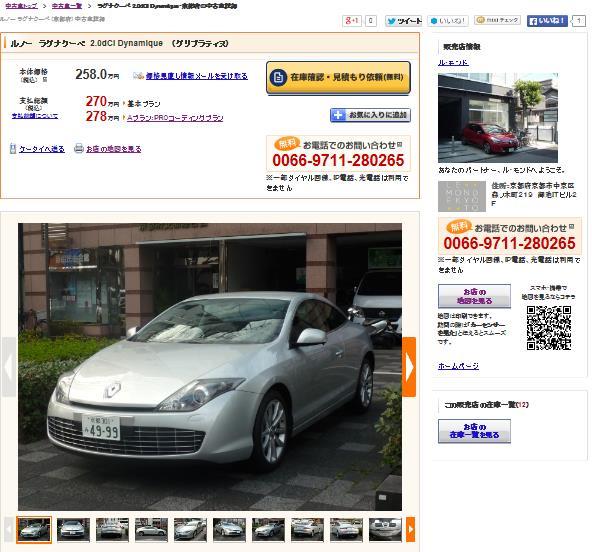Click the 278 A plan total price
Screen dimensions: 592x552
102,117
